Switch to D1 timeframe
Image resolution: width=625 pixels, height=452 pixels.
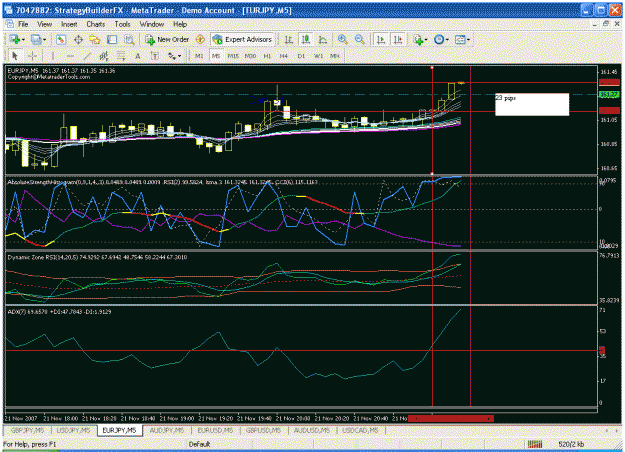(x=301, y=56)
